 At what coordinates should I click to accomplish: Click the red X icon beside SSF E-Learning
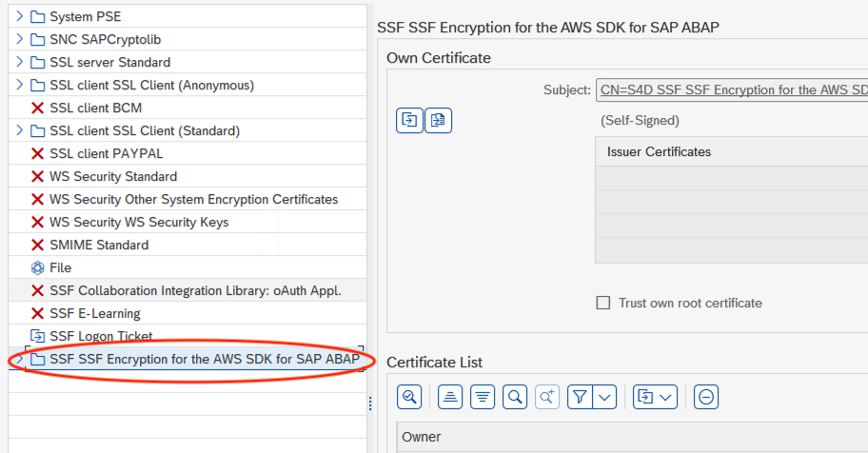(x=38, y=313)
